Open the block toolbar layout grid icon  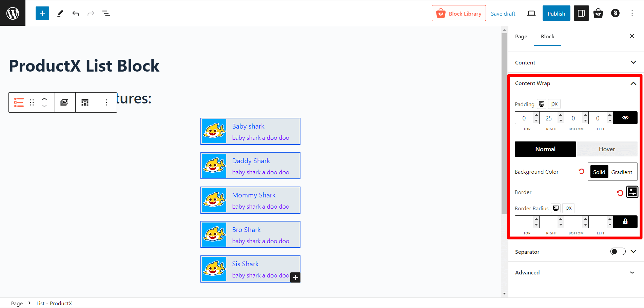(85, 102)
